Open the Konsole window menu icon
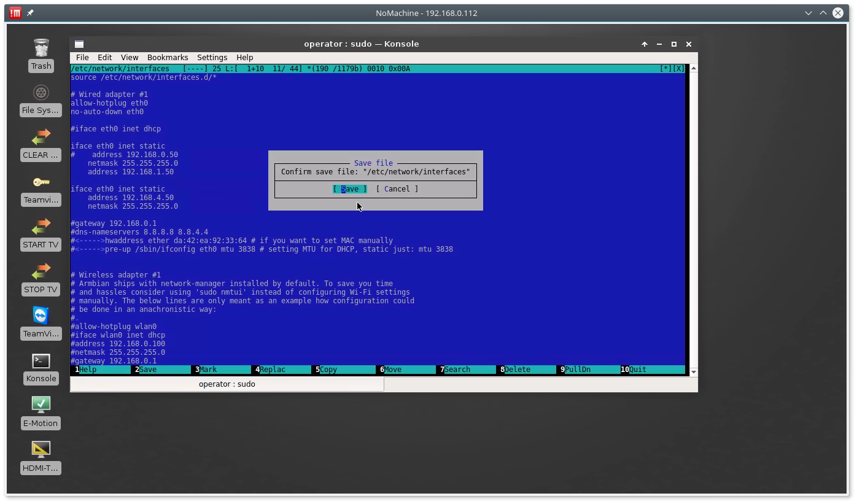The height and width of the screenshot is (504, 857). click(x=79, y=44)
